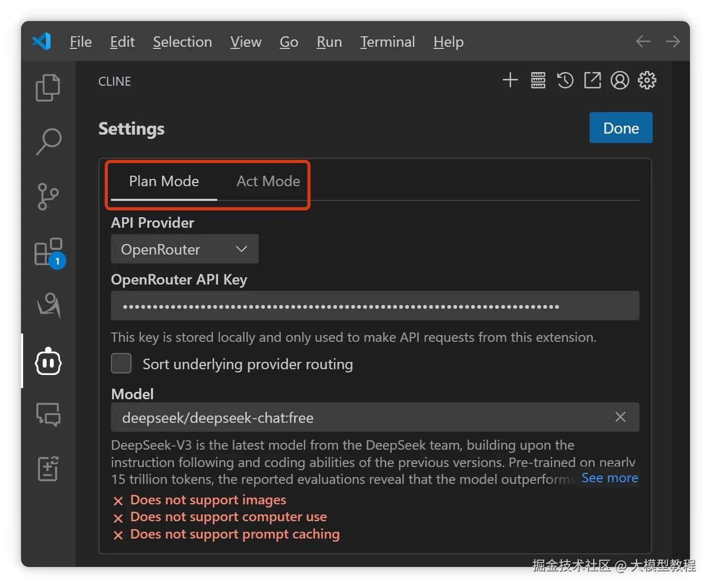This screenshot has height=588, width=711.
Task: Open Cline in editor popout icon
Action: pyautogui.click(x=593, y=80)
